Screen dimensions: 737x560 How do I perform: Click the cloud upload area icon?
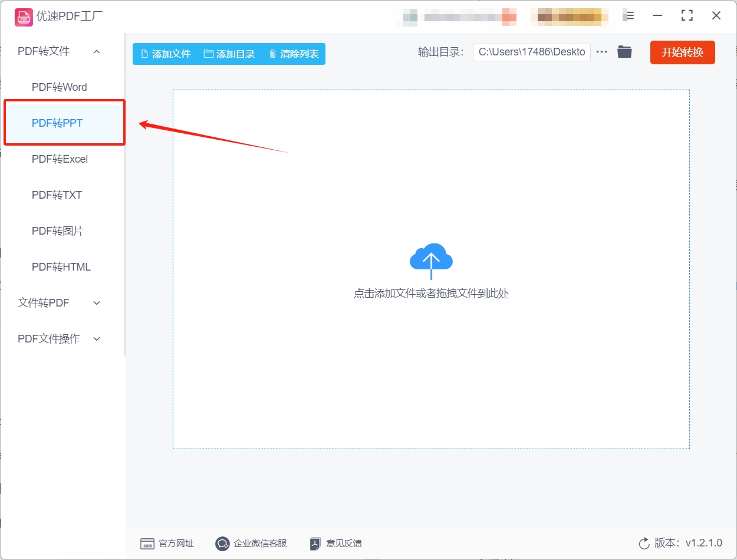tap(431, 258)
